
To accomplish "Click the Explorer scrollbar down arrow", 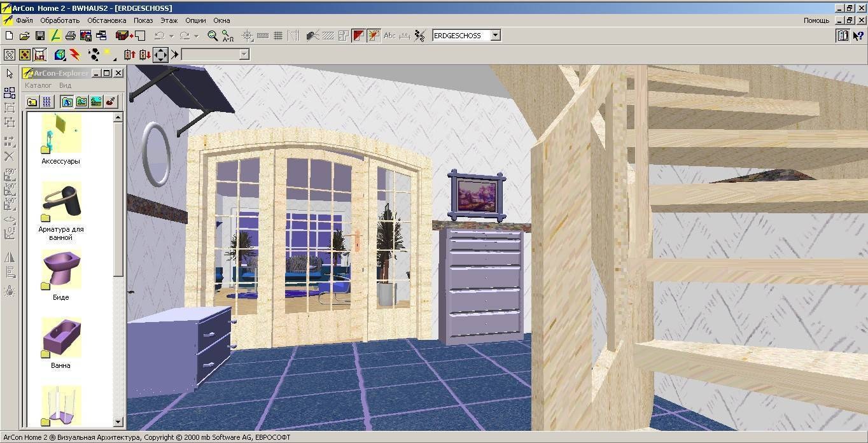I will pyautogui.click(x=118, y=422).
